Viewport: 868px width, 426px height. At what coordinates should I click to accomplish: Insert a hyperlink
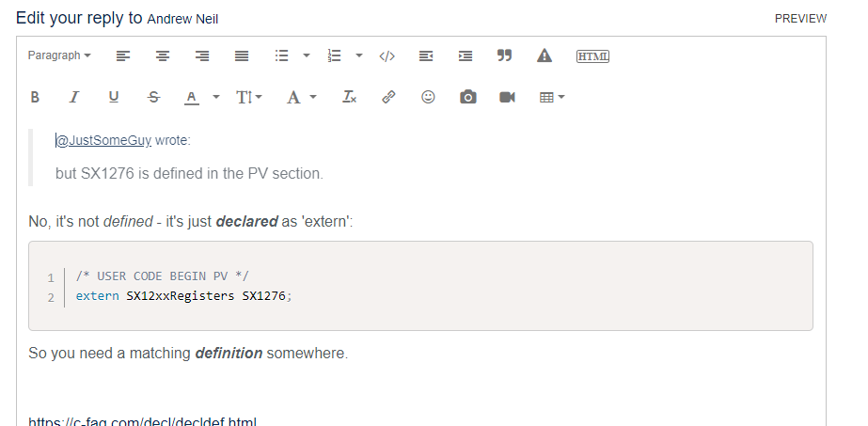(388, 97)
